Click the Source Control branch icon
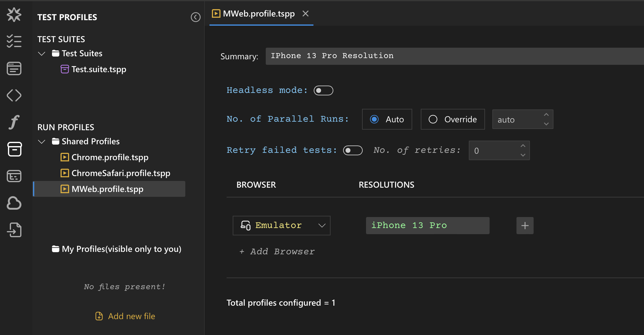The width and height of the screenshot is (644, 335). [14, 95]
